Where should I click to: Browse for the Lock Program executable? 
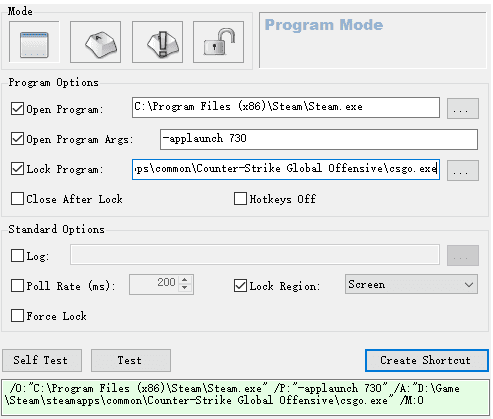[x=463, y=170]
